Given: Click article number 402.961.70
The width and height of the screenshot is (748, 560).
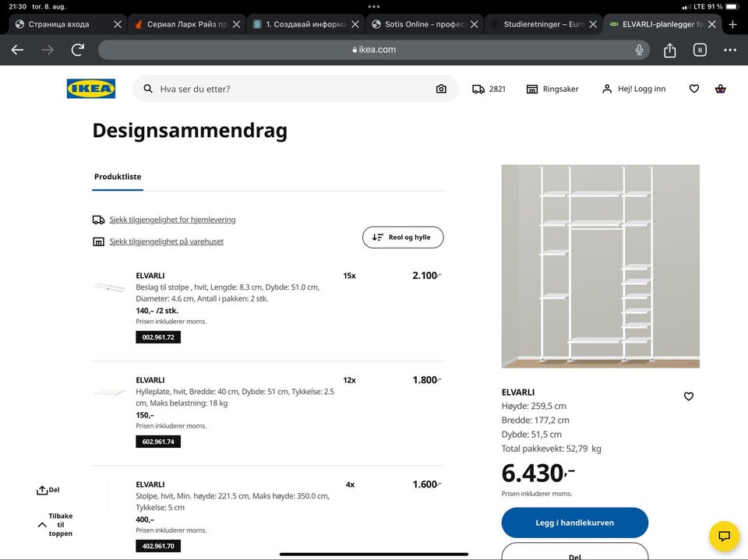Looking at the screenshot, I should [158, 546].
